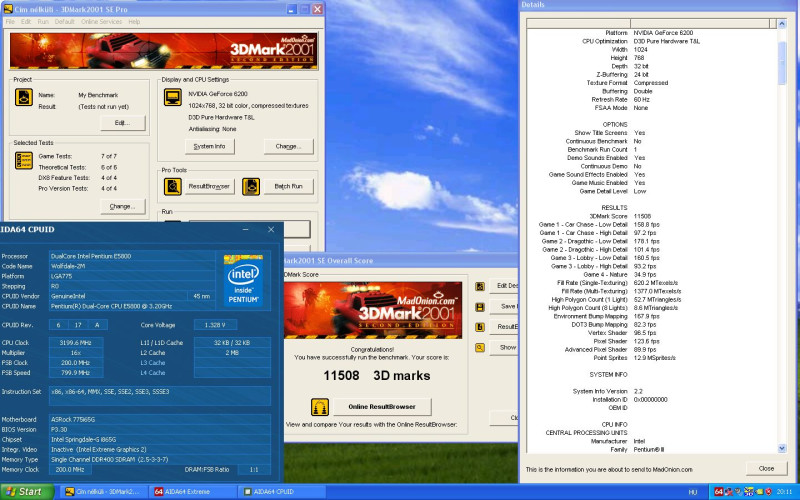This screenshot has width=800, height=500.
Task: Click the blue and yellow tray icon
Action: coord(748,491)
